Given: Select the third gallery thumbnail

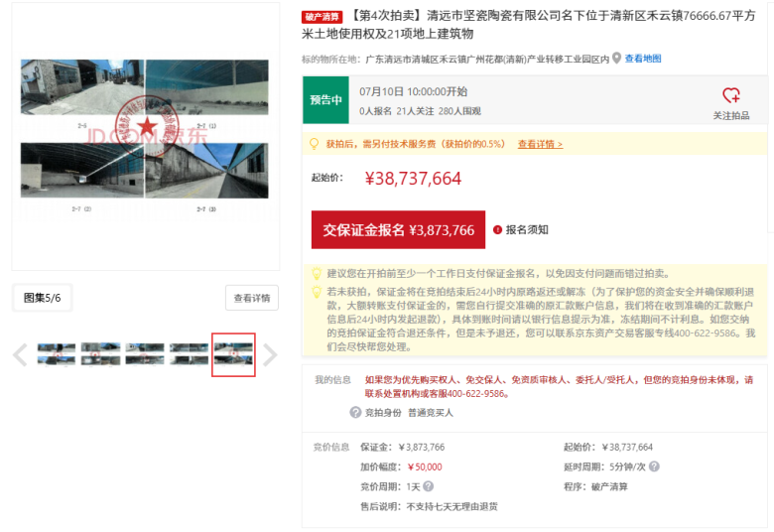Looking at the screenshot, I should point(145,354).
